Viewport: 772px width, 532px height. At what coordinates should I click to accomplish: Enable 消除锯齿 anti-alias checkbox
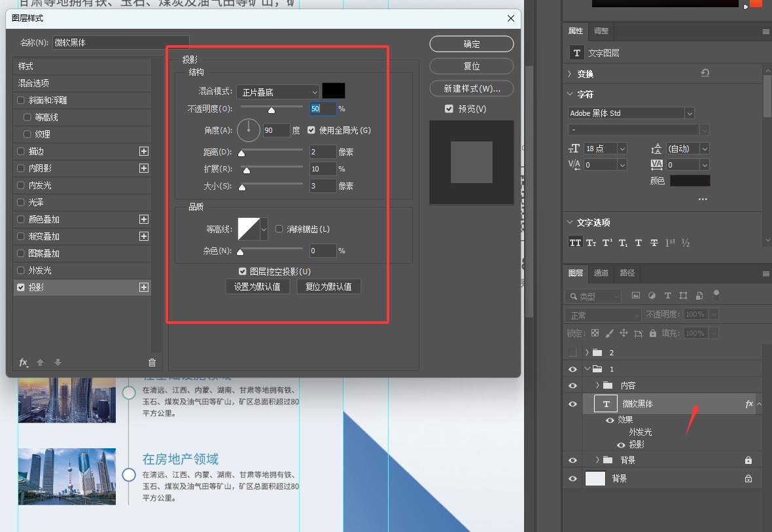tap(279, 229)
